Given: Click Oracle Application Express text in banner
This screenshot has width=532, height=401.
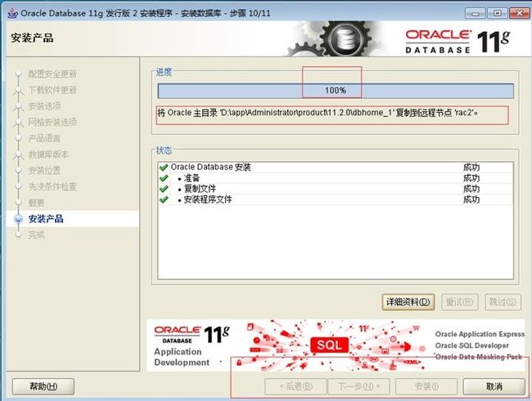Looking at the screenshot, I should [480, 334].
